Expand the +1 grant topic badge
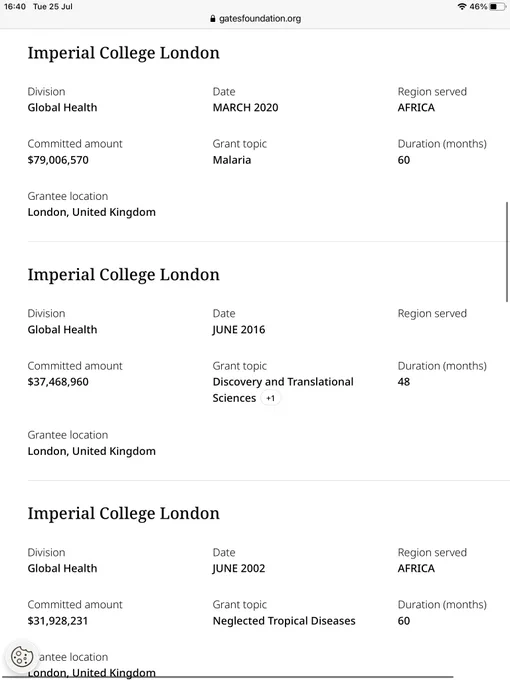510x680 pixels. tap(271, 398)
